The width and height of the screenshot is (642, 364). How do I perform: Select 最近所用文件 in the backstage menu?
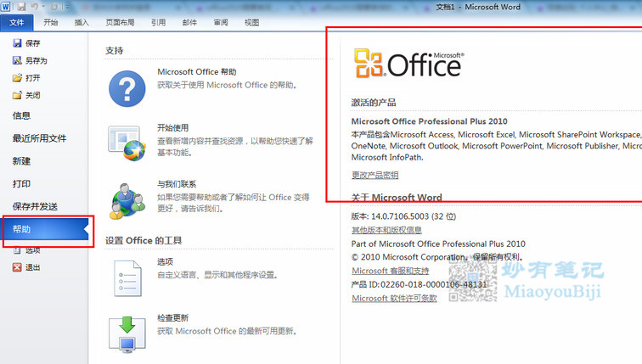point(39,138)
